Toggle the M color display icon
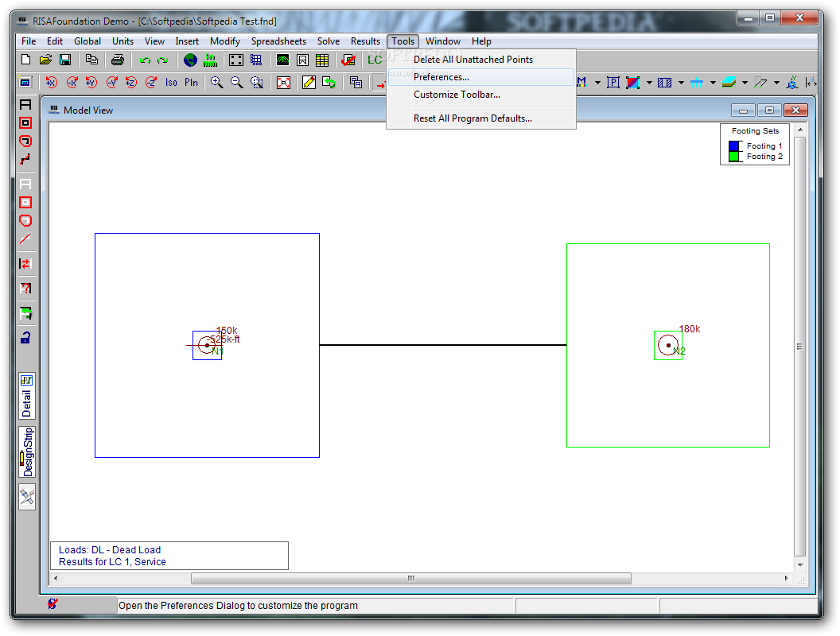 (581, 83)
